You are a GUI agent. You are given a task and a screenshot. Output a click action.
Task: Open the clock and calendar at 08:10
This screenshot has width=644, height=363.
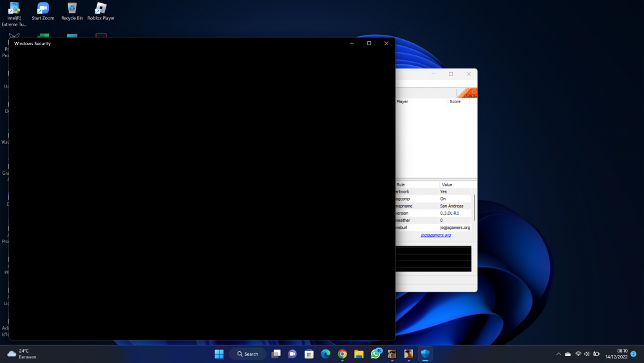(x=616, y=354)
